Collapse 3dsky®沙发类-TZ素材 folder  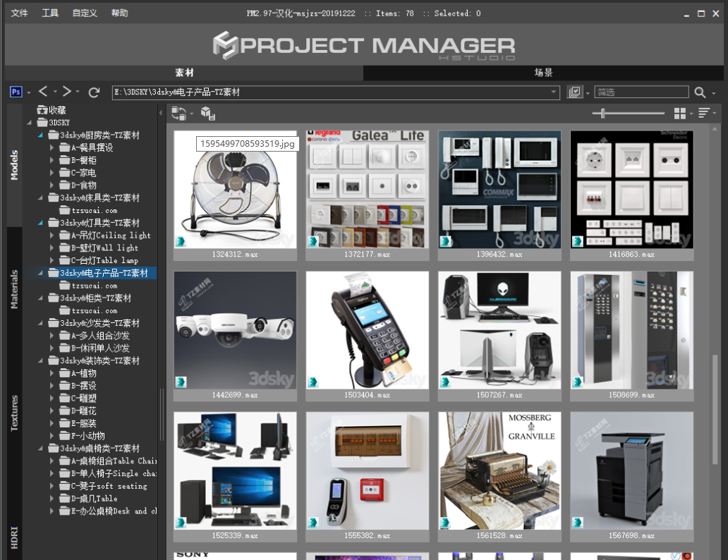40,323
